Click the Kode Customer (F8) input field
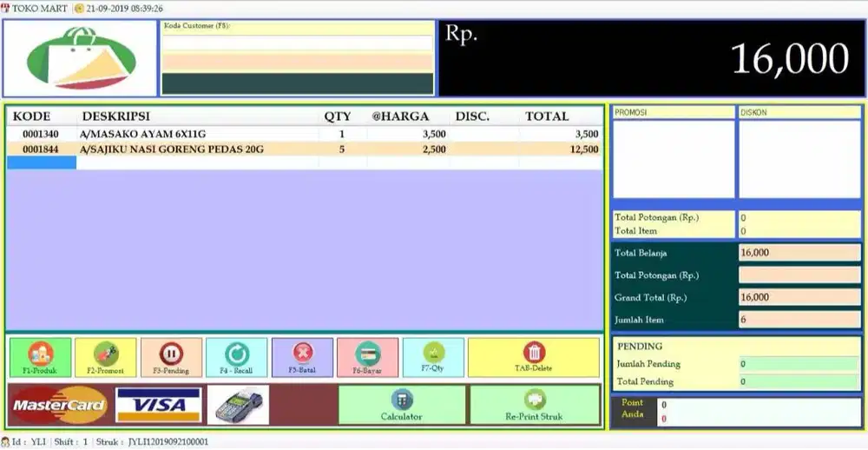Viewport: 868px width, 450px height. tap(297, 43)
